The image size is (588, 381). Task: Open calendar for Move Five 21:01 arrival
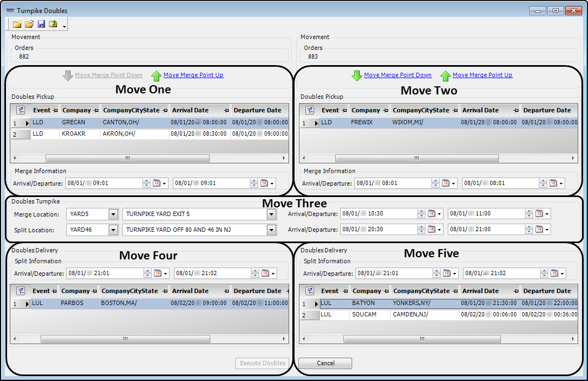tap(447, 274)
